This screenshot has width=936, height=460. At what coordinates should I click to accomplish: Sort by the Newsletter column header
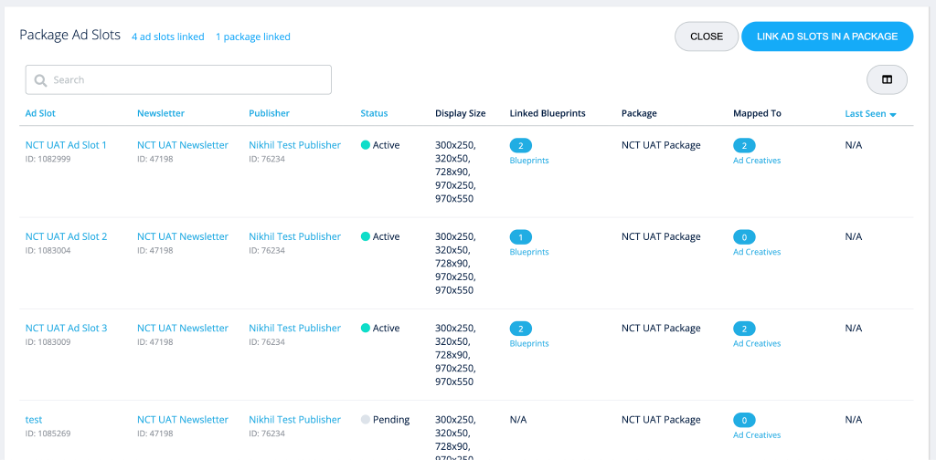(161, 114)
